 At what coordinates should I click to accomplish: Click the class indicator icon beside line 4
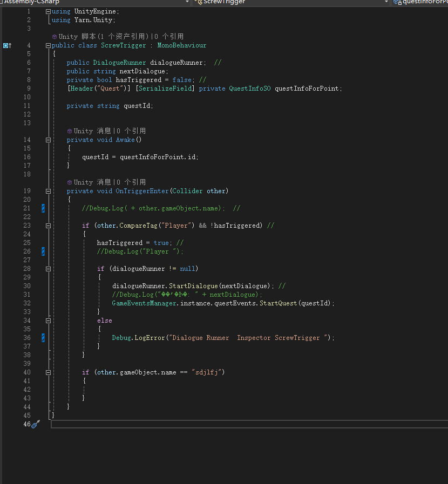(x=7, y=45)
